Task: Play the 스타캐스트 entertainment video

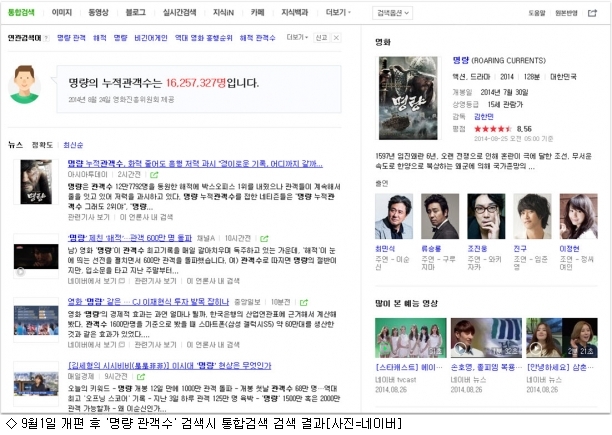Action: click(x=411, y=338)
